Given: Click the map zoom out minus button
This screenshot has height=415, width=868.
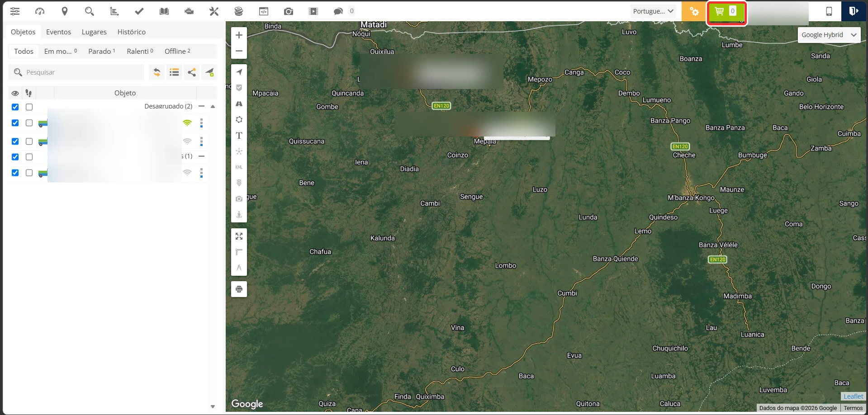Looking at the screenshot, I should (239, 51).
